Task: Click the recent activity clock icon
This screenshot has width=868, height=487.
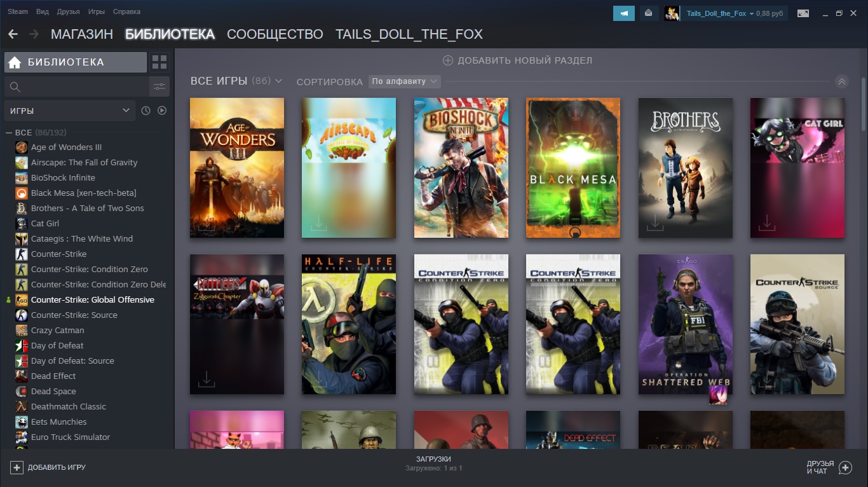Action: (x=146, y=111)
